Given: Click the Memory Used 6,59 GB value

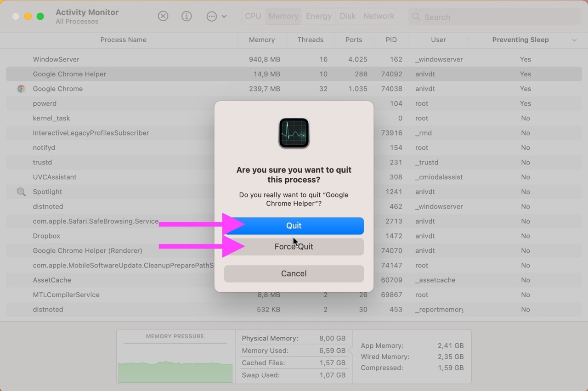Looking at the screenshot, I should [x=332, y=351].
